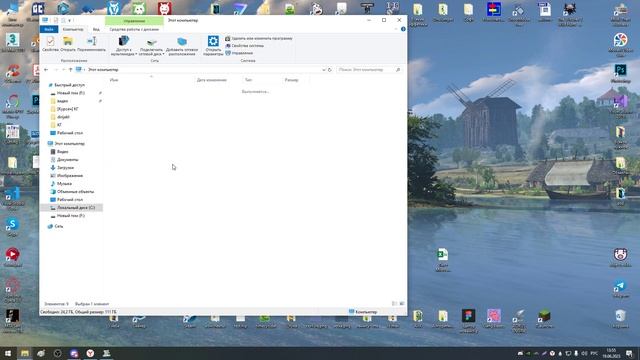Click the Имя column header
Image resolution: width=640 pixels, height=360 pixels.
coord(151,80)
